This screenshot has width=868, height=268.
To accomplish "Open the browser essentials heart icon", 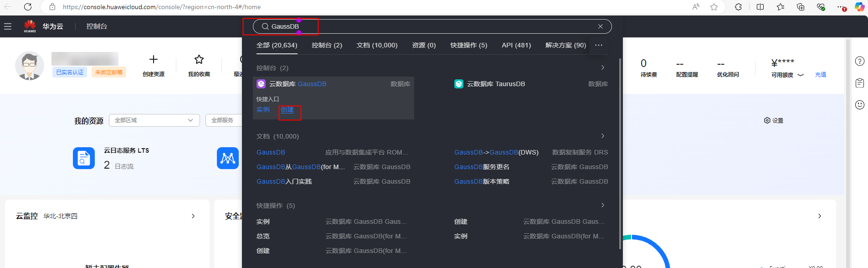I will (821, 7).
